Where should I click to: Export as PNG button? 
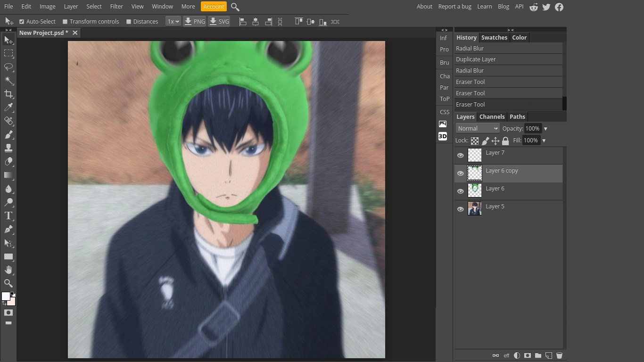195,22
